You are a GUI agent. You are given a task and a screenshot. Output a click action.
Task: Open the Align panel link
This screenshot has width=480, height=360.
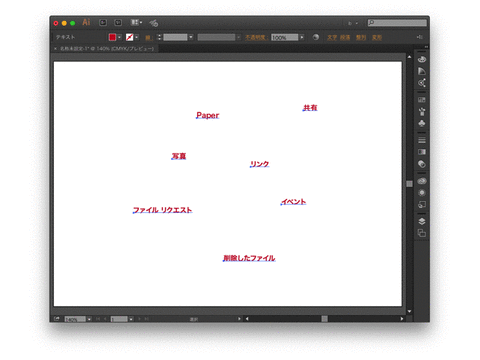pos(361,37)
